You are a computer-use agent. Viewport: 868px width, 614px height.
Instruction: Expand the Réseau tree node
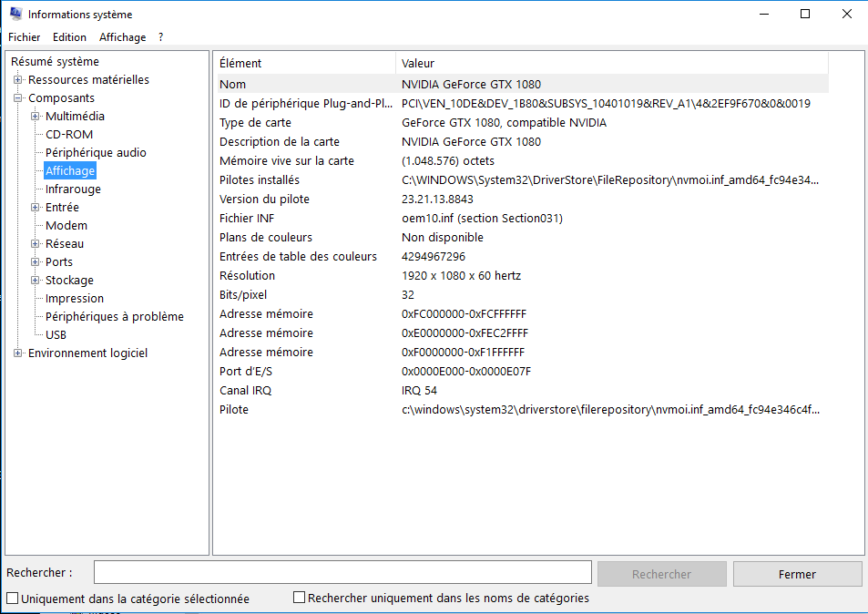[x=35, y=244]
